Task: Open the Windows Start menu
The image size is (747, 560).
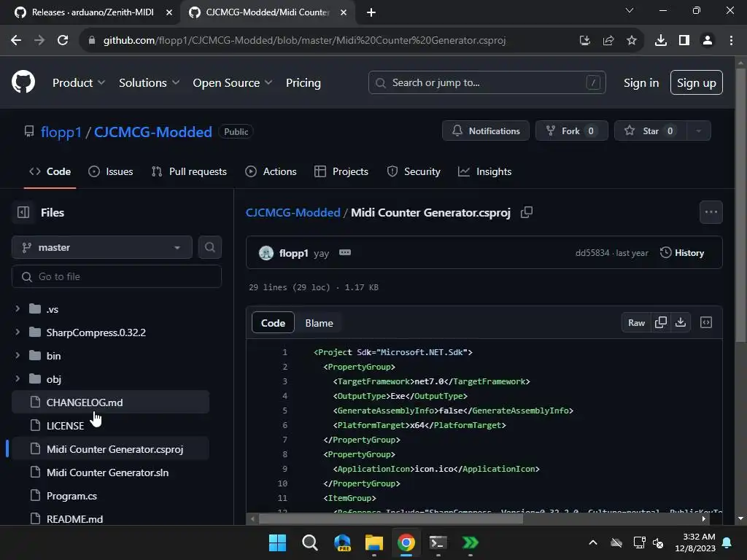Action: (x=277, y=542)
